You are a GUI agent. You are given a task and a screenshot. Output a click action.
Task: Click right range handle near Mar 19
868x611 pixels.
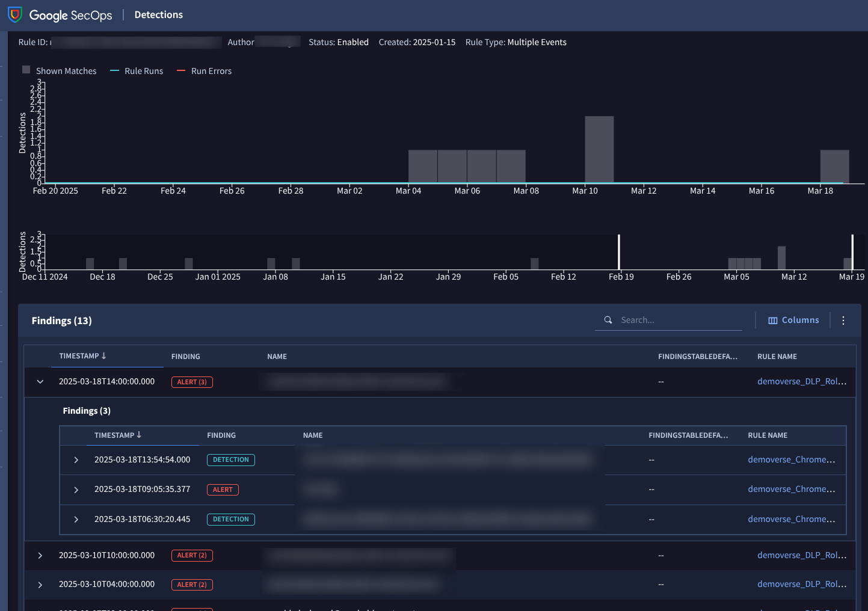coord(852,252)
